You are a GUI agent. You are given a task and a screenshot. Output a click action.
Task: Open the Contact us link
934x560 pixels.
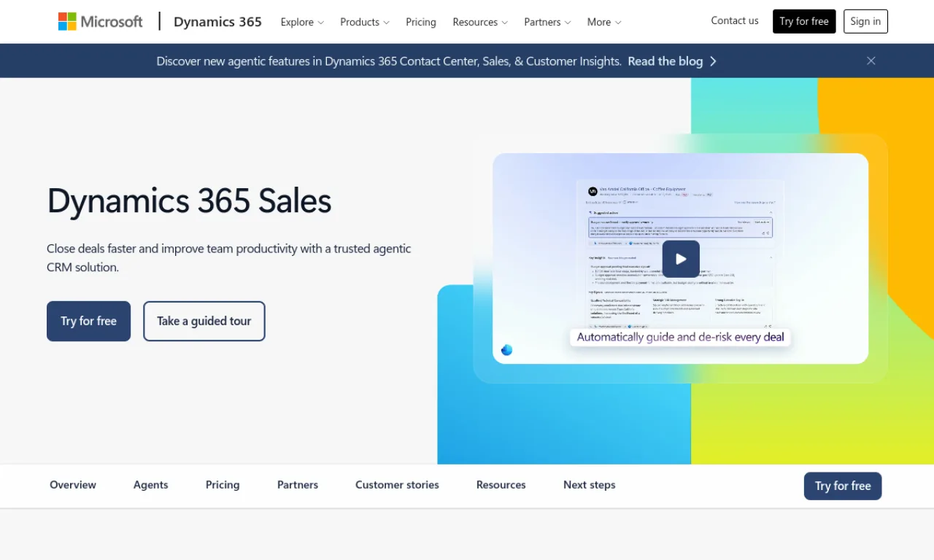click(x=735, y=21)
